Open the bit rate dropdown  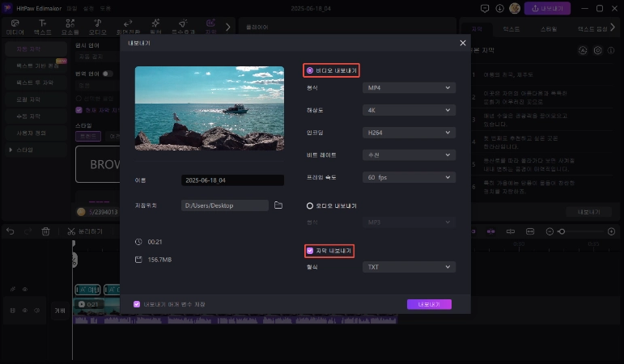click(409, 154)
